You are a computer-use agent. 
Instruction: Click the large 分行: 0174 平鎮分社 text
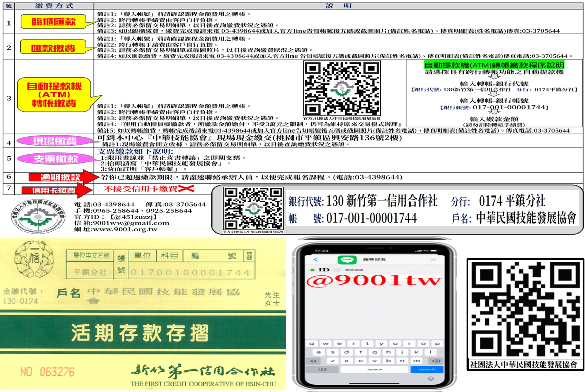[498, 201]
